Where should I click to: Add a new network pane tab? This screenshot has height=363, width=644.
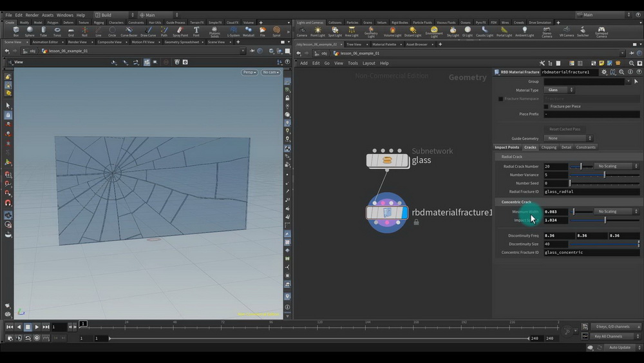pyautogui.click(x=440, y=44)
